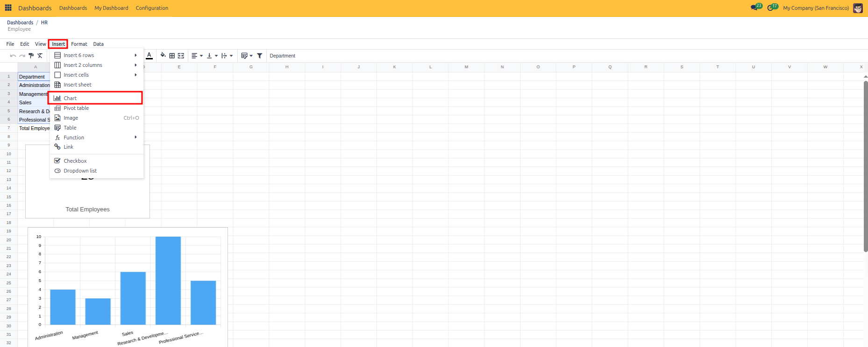Viewport: 868px width, 347px height.
Task: Open the apps grid launcher icon
Action: (8, 8)
